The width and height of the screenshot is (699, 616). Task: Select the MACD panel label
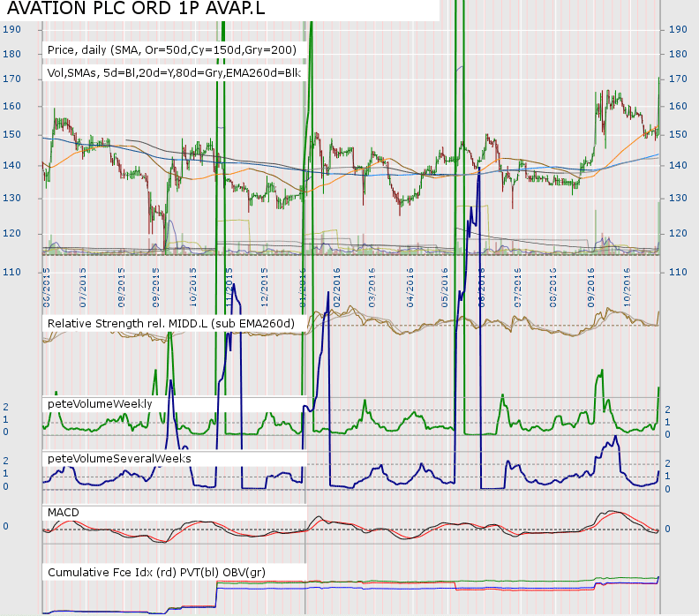point(64,513)
